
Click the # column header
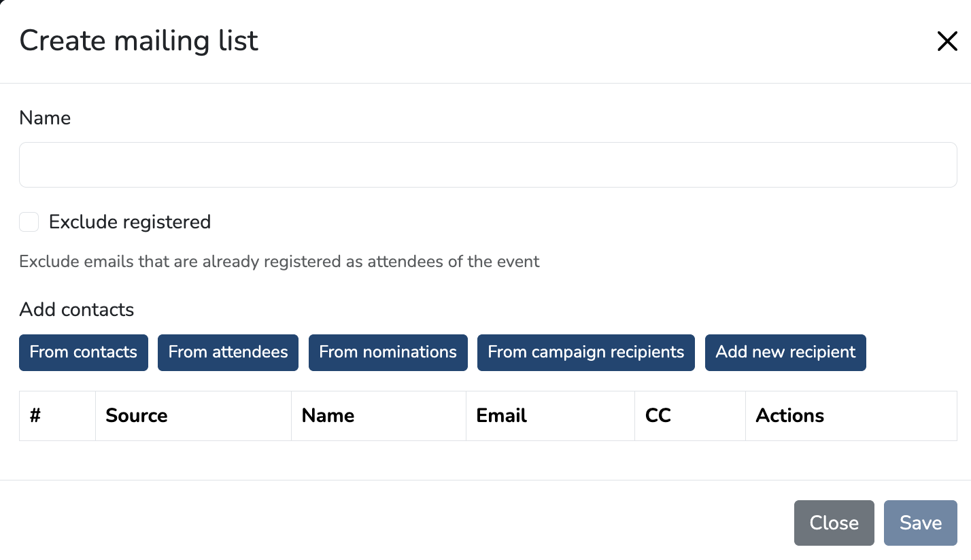(35, 415)
